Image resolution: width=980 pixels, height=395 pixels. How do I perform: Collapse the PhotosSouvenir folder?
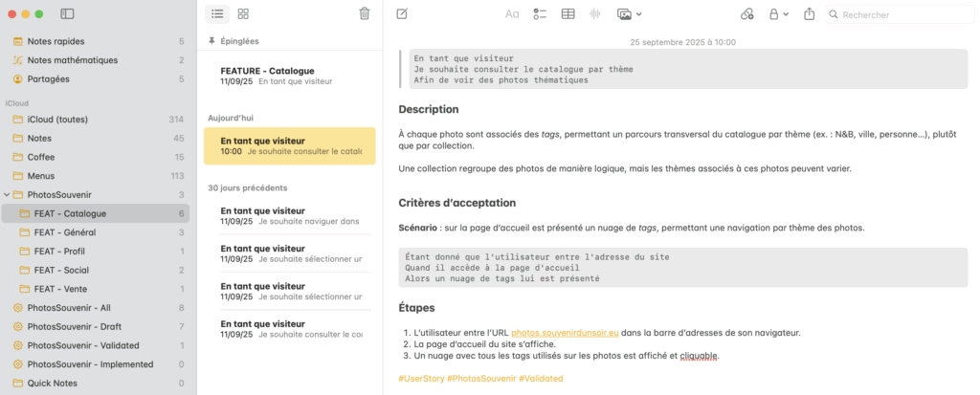(7, 195)
